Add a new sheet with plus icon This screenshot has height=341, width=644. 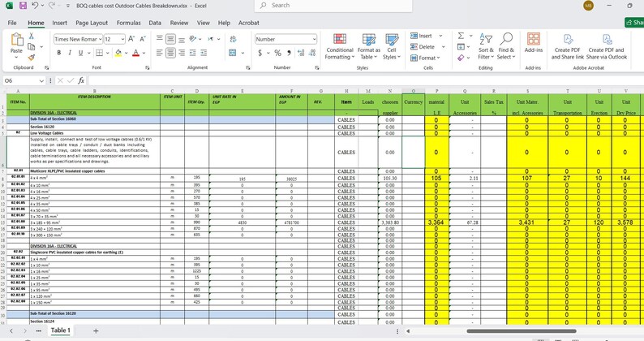(96, 330)
